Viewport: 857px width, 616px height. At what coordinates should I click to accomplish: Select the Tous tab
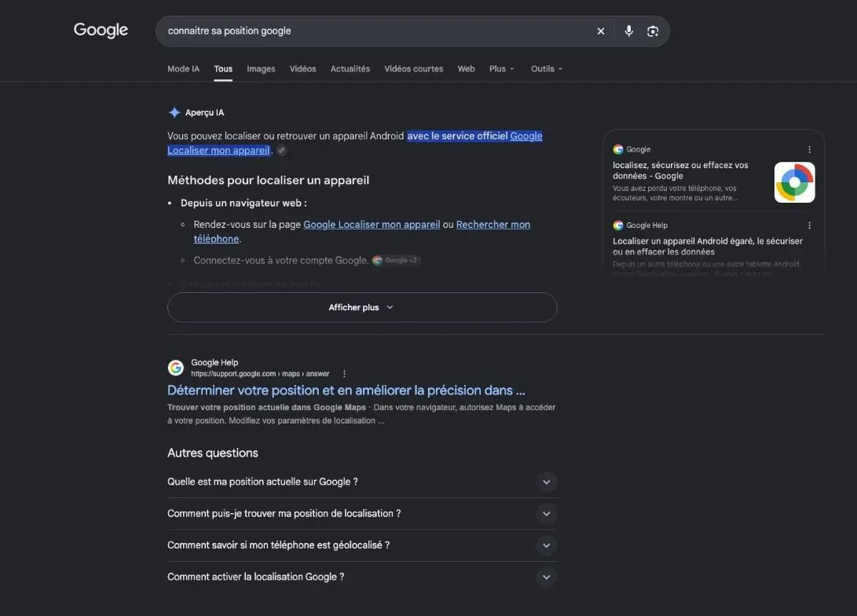coord(223,69)
